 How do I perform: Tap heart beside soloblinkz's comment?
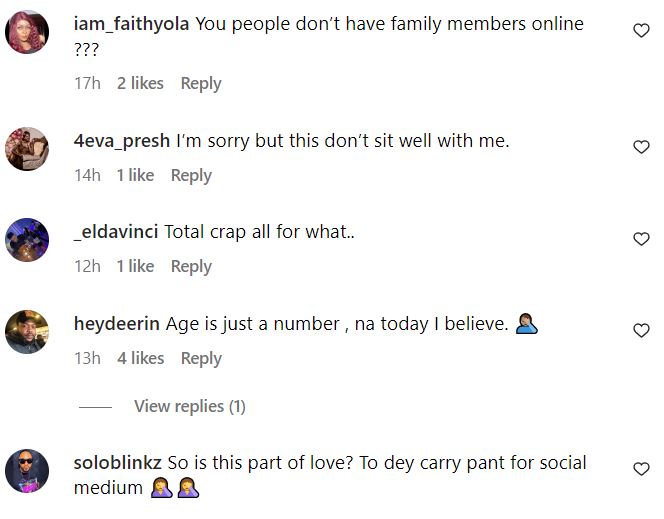[641, 469]
